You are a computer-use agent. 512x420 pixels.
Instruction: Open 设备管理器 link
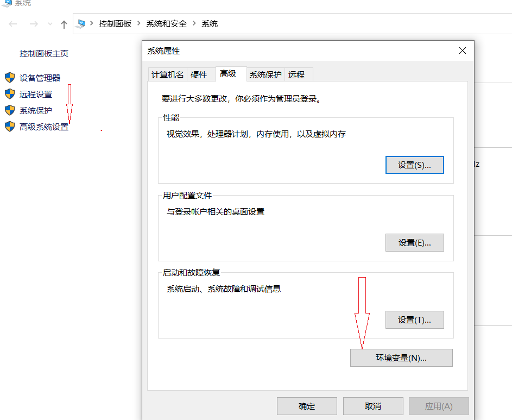[x=40, y=78]
